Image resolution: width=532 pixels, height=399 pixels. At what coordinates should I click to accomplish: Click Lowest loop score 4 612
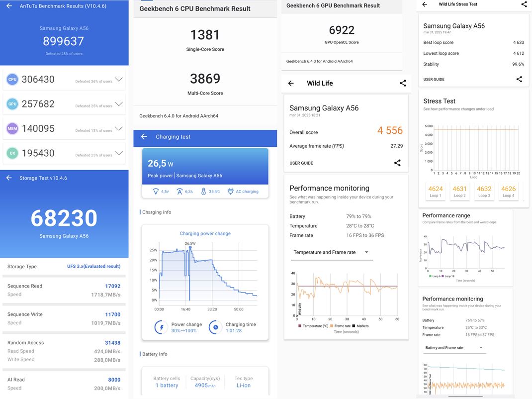(x=519, y=53)
